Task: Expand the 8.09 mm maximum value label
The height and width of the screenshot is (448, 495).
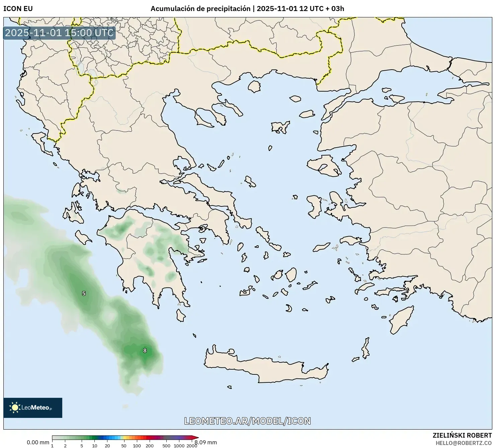Action: (206, 442)
